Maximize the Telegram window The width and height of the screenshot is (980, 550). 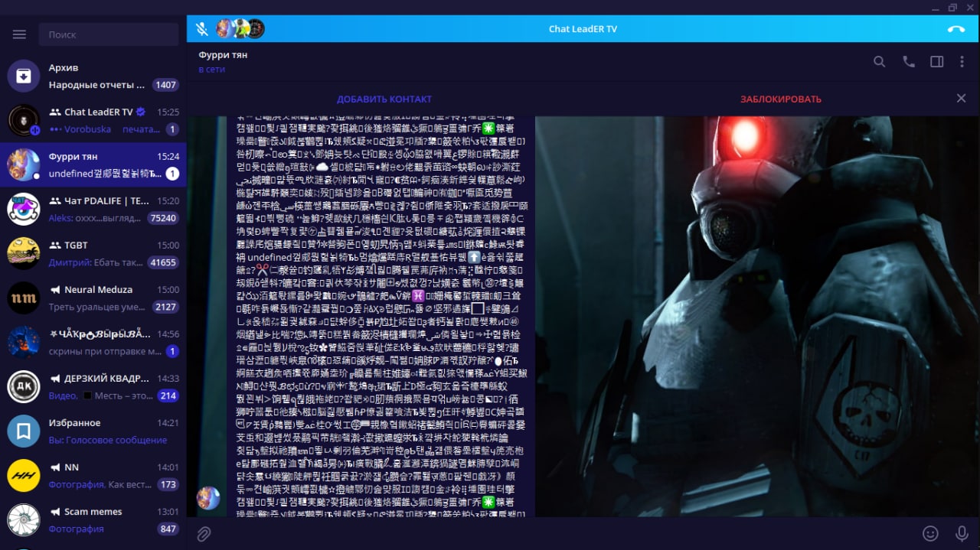point(952,7)
